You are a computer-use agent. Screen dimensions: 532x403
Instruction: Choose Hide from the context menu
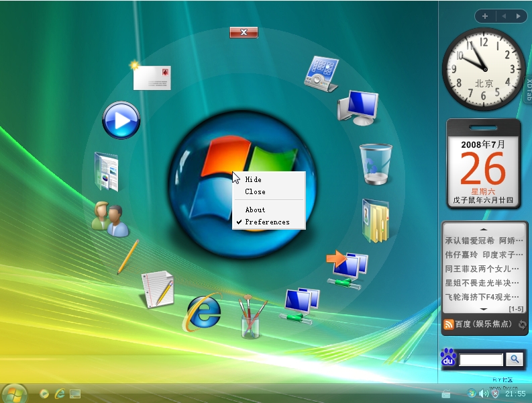(x=253, y=179)
